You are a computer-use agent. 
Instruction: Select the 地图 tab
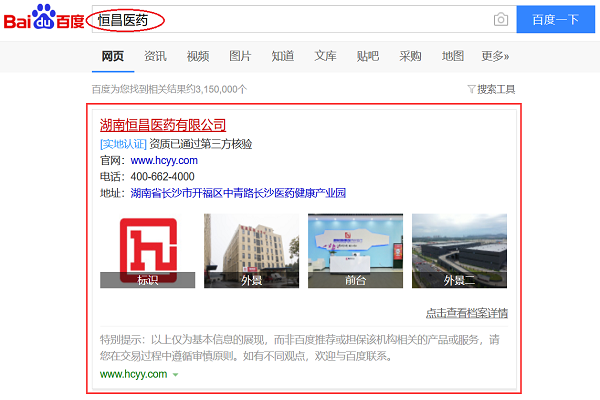(x=453, y=56)
